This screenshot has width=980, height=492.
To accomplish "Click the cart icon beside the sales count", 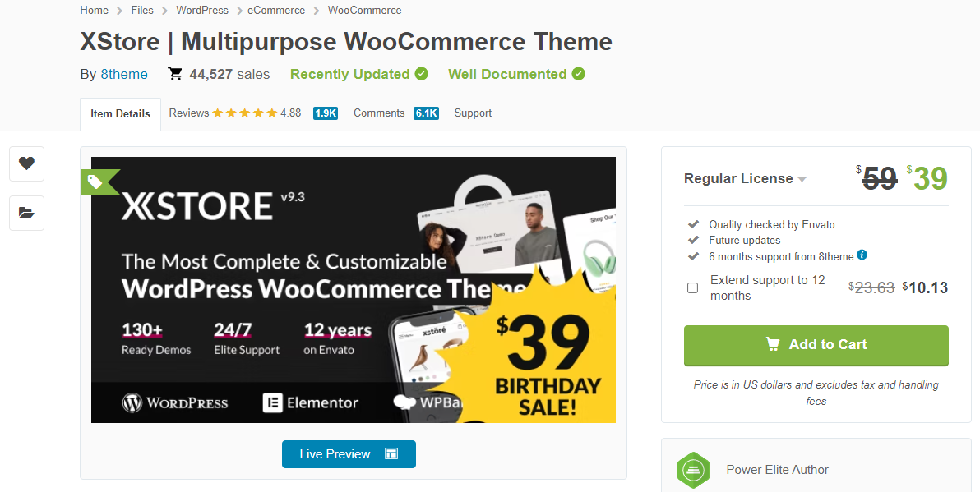I will (x=174, y=73).
